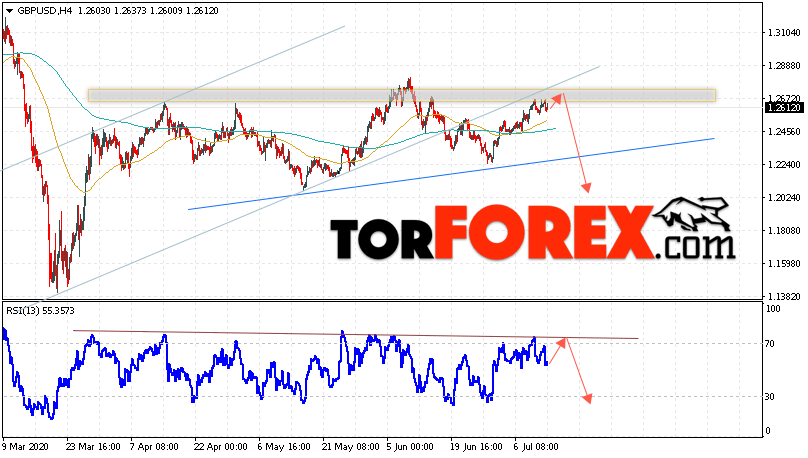Screen dimensions: 808x458
Task: Select the 23 Mar 16:00 date label
Action: [93, 447]
